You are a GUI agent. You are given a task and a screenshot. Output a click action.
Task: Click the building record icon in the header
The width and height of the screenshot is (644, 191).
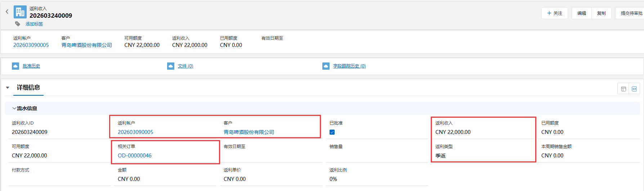(20, 12)
